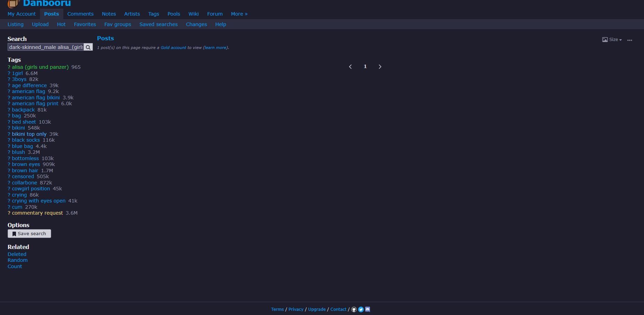Open Forum in the main menu

coord(215,14)
